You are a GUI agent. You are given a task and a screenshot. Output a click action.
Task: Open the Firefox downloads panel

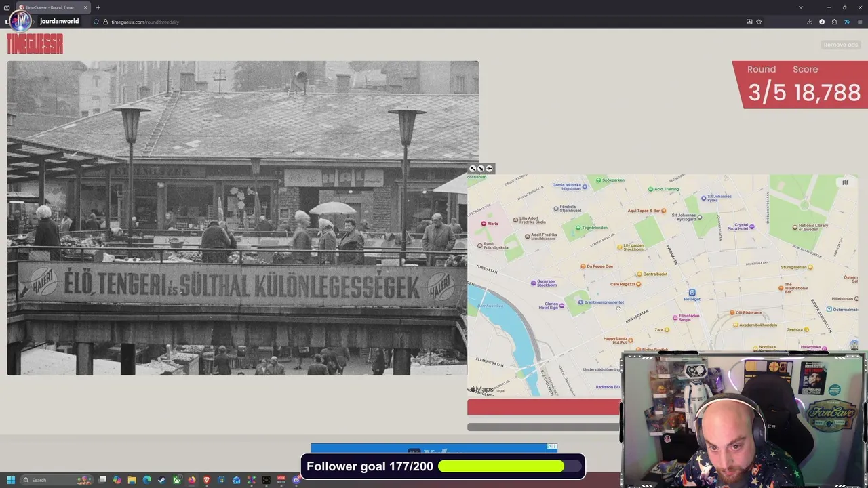pyautogui.click(x=810, y=22)
